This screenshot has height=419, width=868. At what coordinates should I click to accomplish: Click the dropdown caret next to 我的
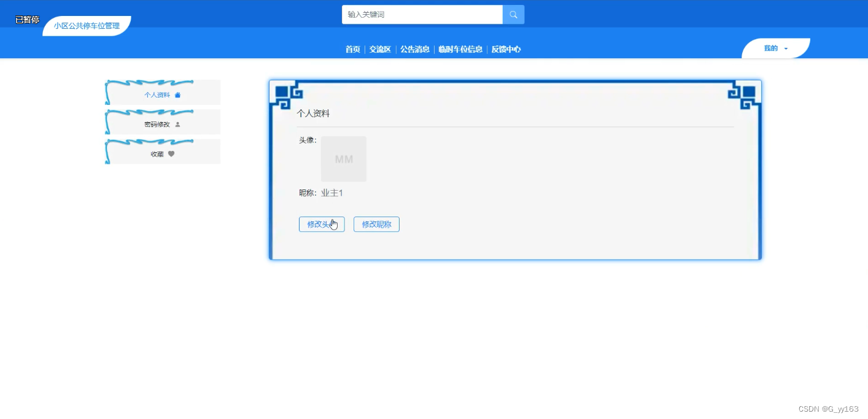pyautogui.click(x=786, y=49)
